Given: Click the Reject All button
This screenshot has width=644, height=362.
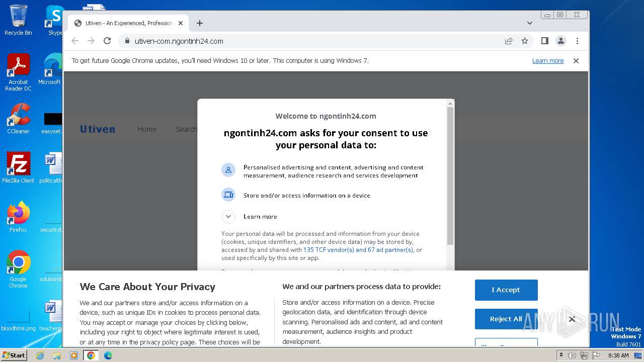Looking at the screenshot, I should pos(506,319).
